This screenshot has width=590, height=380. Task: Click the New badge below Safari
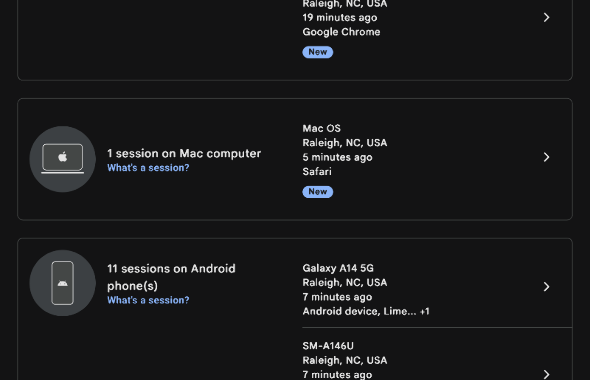pos(318,192)
